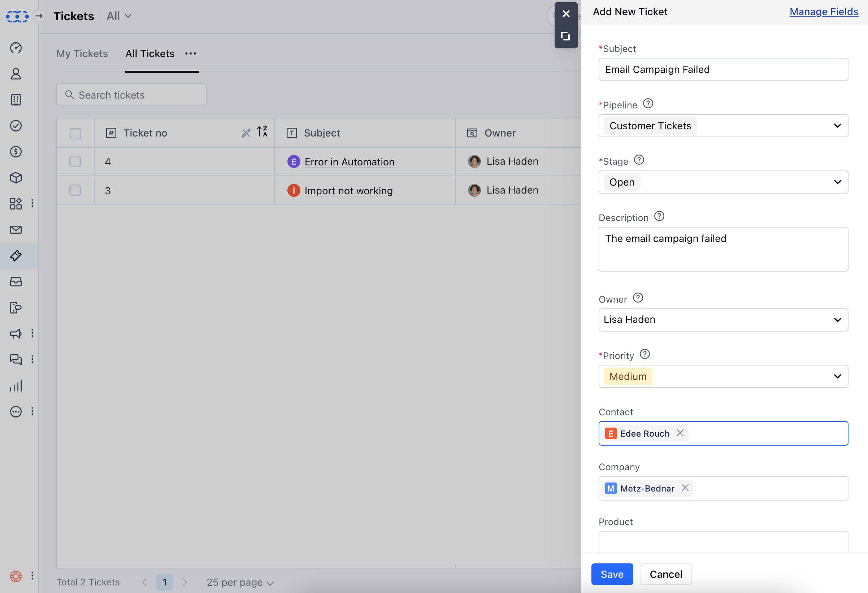Screen dimensions: 868x593
Task: Open the Contacts person icon in sidebar
Action: [x=16, y=74]
